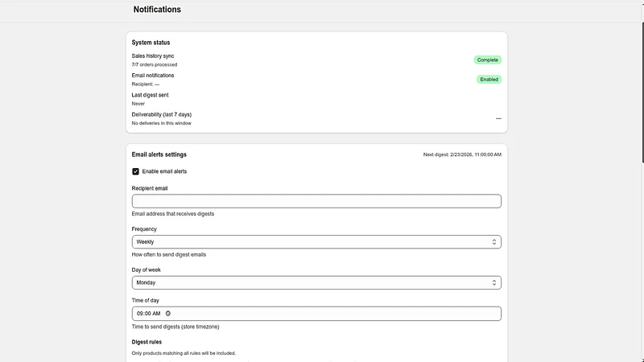Click the page vertical scrollbar thumb

(642, 93)
